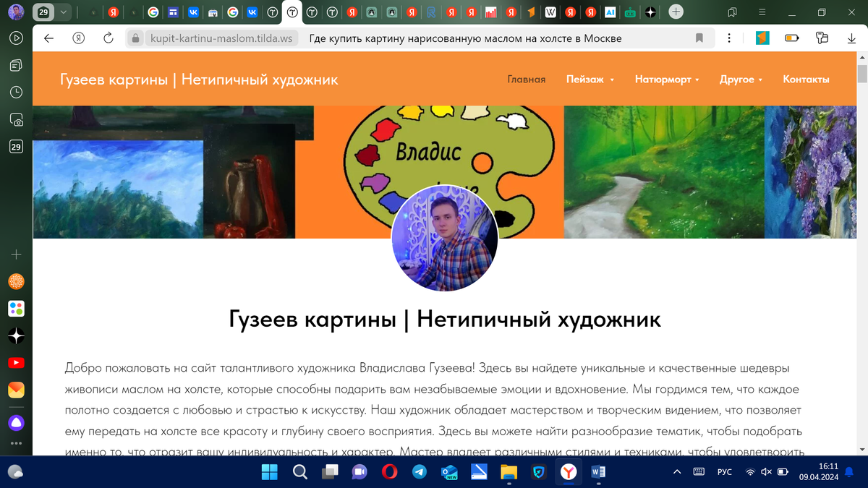
Task: Toggle the bookmark flag in the address bar
Action: coord(699,38)
